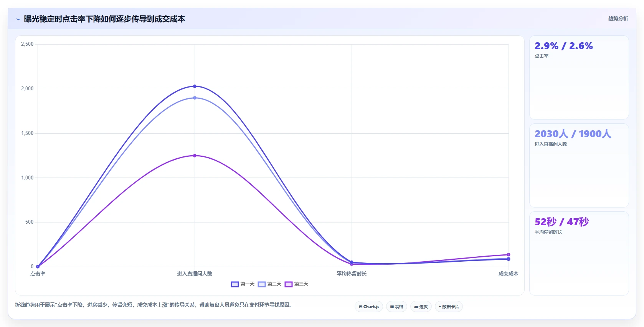Click the 第一天 data point at 进入直播间人数
The width and height of the screenshot is (644, 327).
[x=195, y=86]
